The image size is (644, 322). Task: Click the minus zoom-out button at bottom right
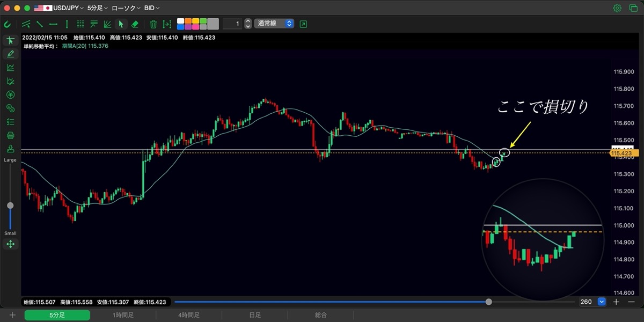(x=631, y=302)
